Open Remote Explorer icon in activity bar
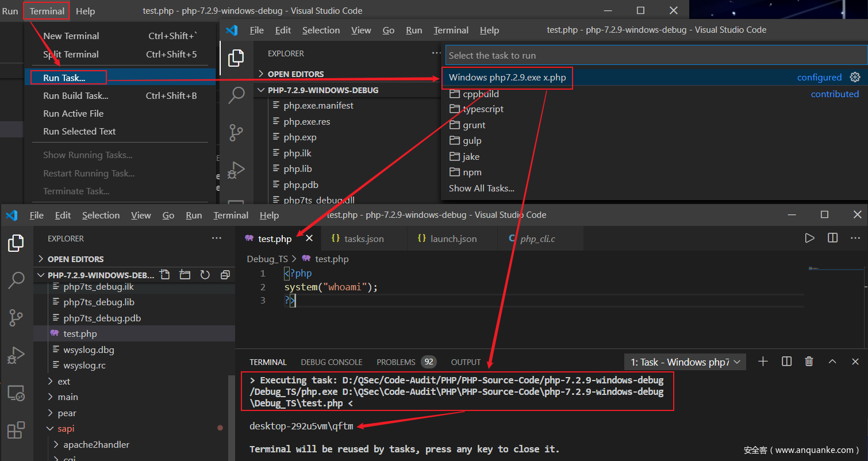 click(16, 393)
